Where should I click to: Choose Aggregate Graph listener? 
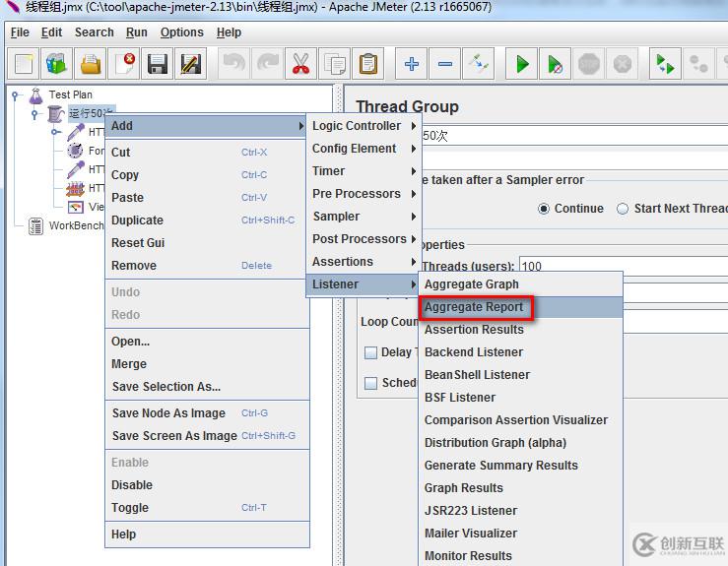point(520,284)
